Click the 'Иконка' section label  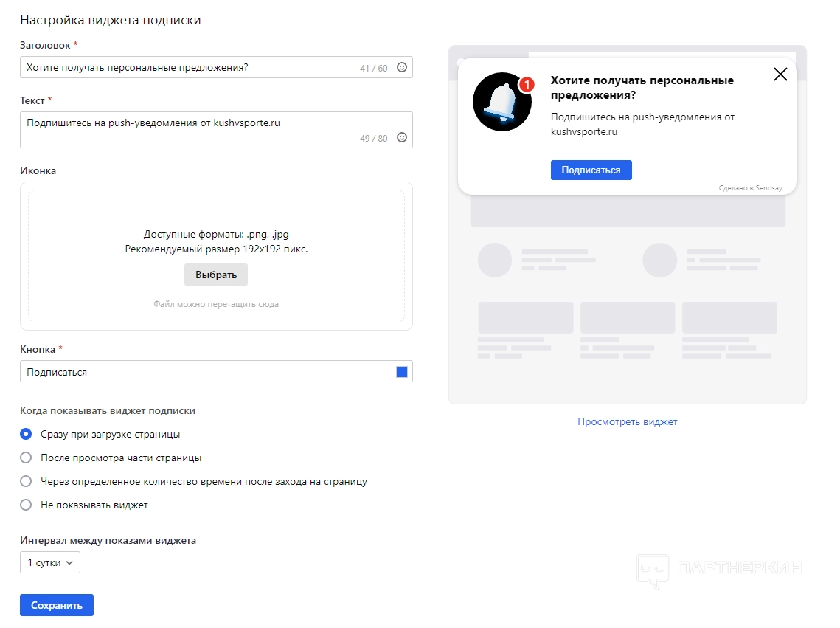38,170
